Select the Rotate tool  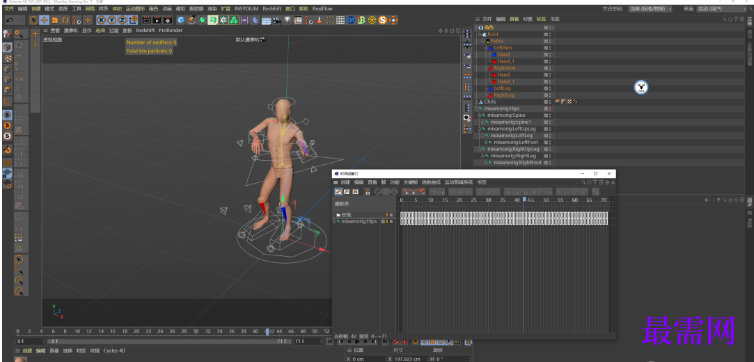click(x=65, y=20)
